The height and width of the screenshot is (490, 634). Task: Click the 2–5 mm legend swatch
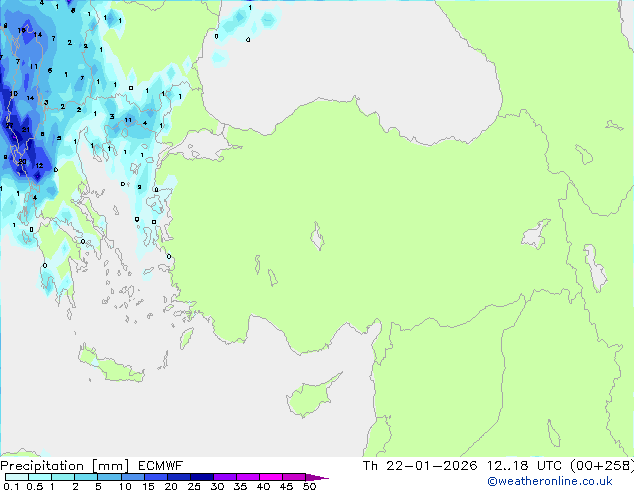[x=86, y=477]
